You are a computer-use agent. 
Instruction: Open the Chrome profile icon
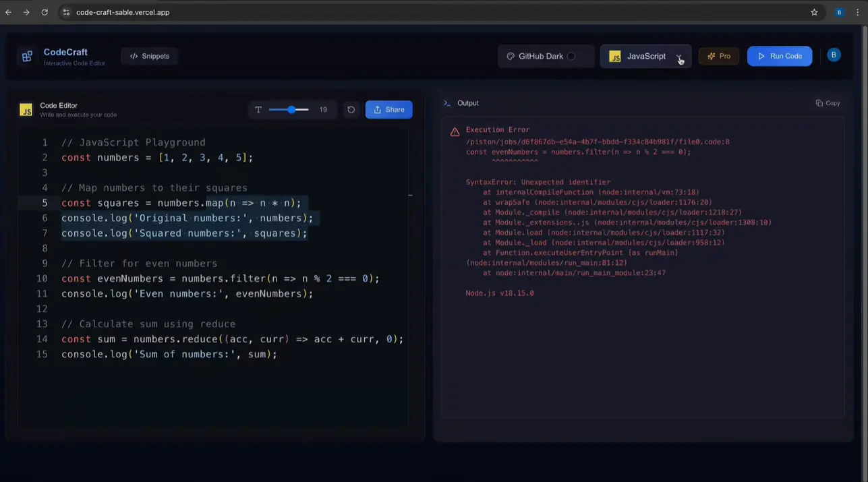[840, 12]
